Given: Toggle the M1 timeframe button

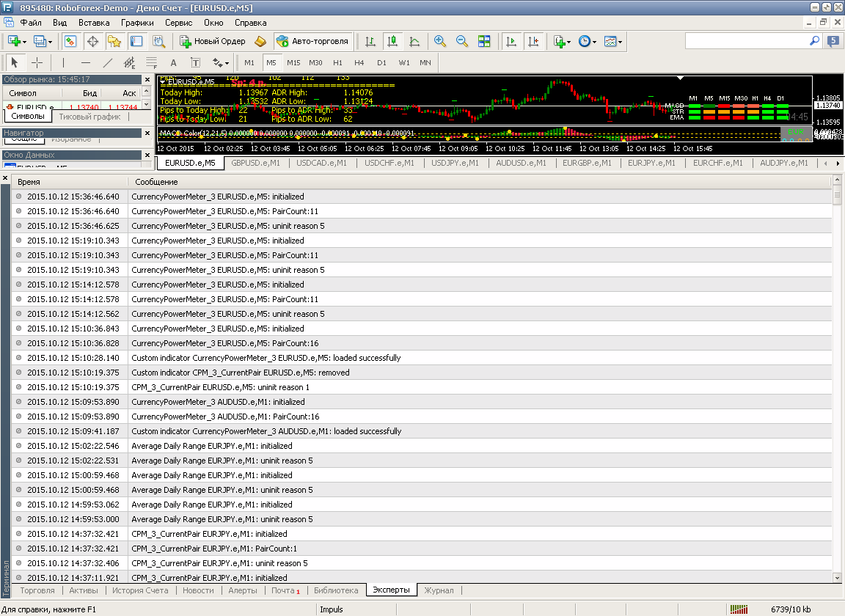Looking at the screenshot, I should pyautogui.click(x=249, y=62).
